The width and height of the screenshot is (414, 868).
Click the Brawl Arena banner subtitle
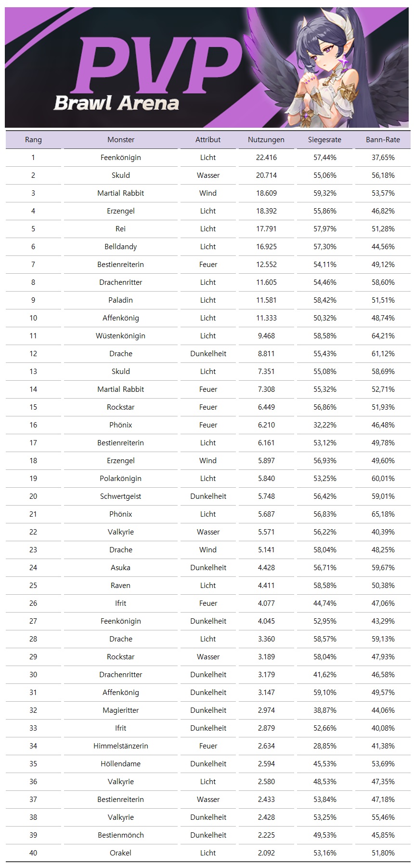tap(116, 103)
